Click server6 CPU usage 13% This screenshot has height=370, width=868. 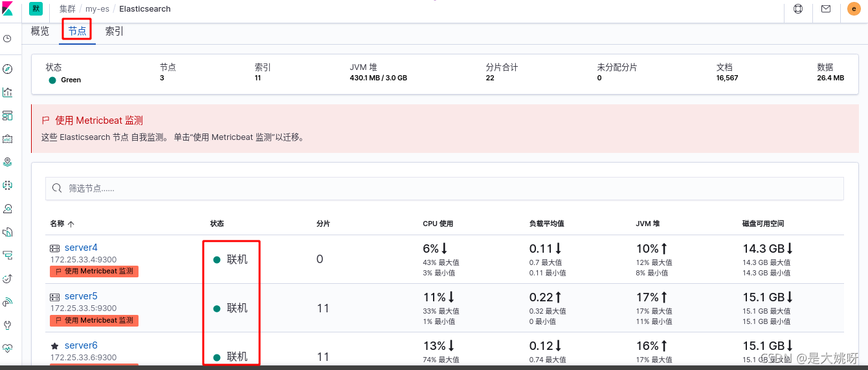(x=439, y=346)
